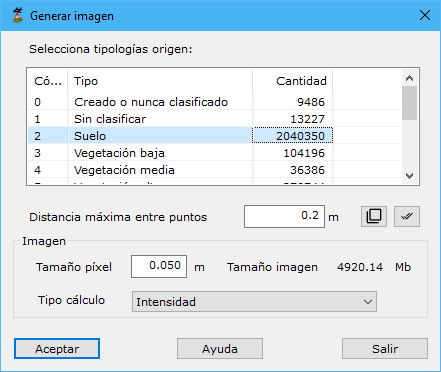This screenshot has height=372, width=441.
Task: Click the image size value 4920.14
Action: 360,267
